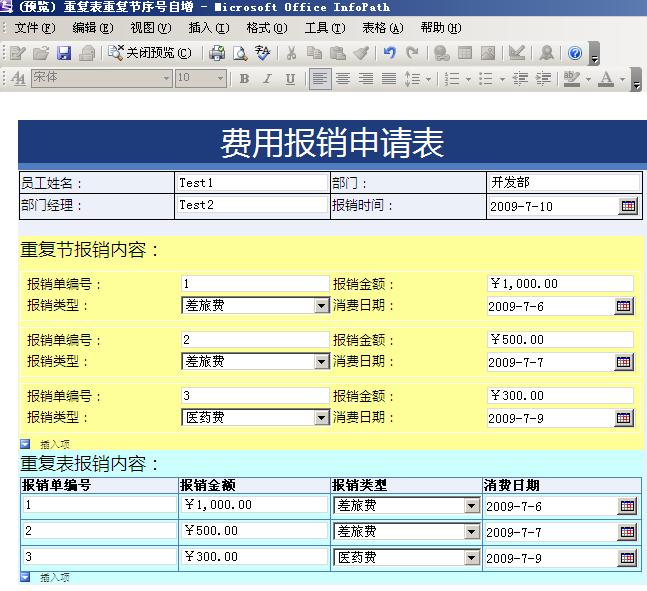This screenshot has width=647, height=591.
Task: Click the Undo arrow icon
Action: (389, 53)
